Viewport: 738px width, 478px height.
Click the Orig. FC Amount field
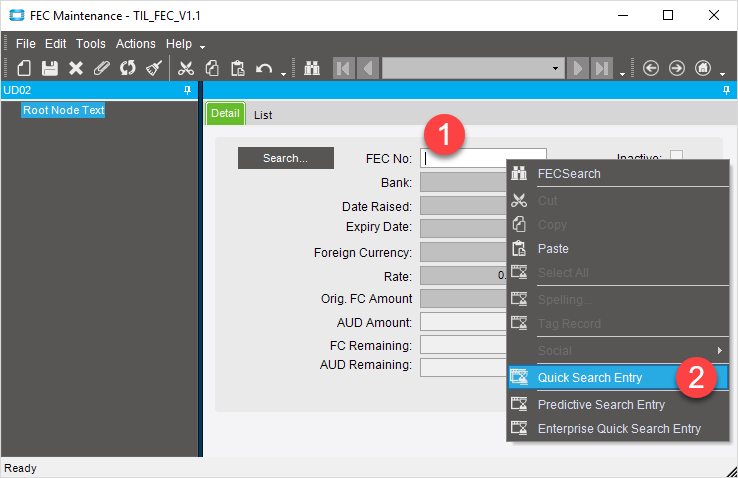463,299
